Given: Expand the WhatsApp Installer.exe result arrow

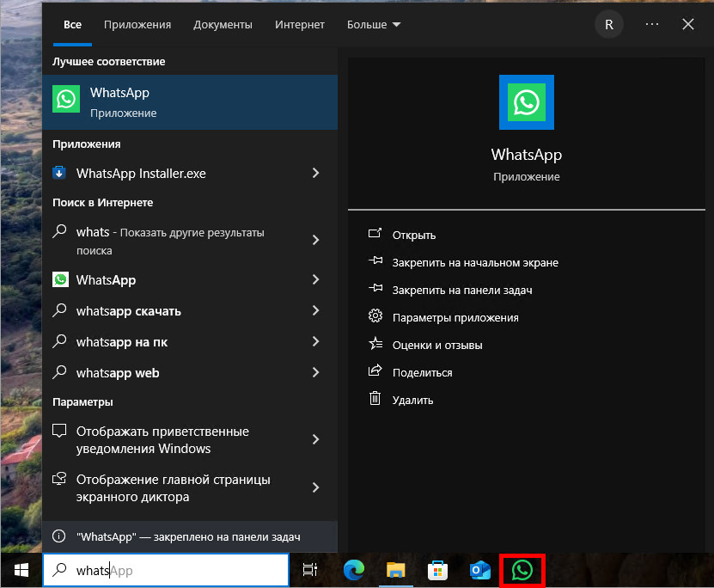Looking at the screenshot, I should coord(317,173).
